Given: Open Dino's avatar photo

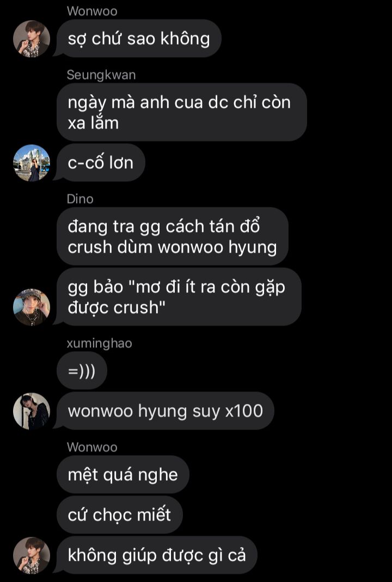Looking at the screenshot, I should point(32,307).
